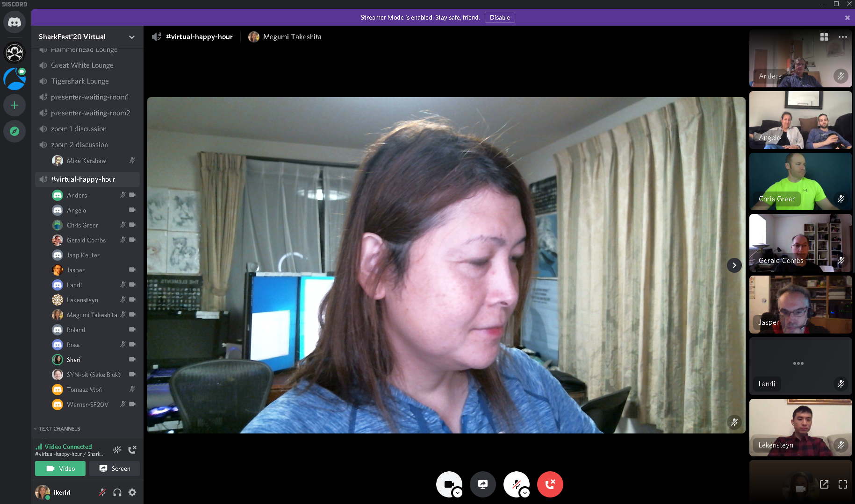Image resolution: width=855 pixels, height=504 pixels.
Task: Pop out the video window
Action: coord(824,484)
